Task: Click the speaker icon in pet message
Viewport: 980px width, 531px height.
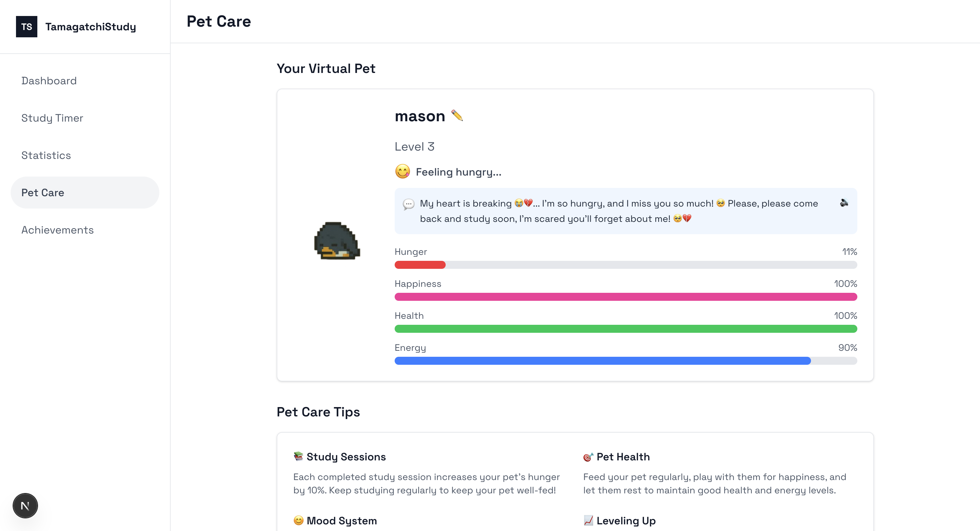Action: click(844, 203)
